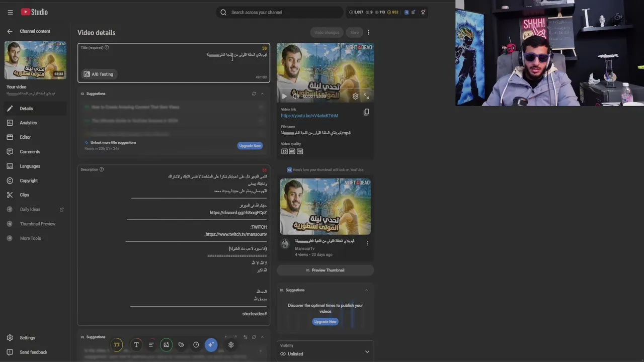Screen dimensions: 644x362
Task: Click the shortsvideo# hashtag in description
Action: coord(255,314)
